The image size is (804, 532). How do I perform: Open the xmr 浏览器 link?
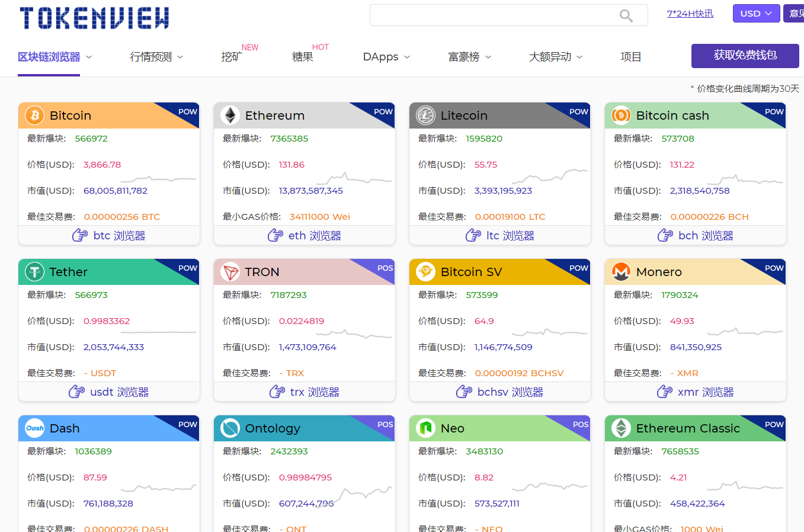coord(706,392)
